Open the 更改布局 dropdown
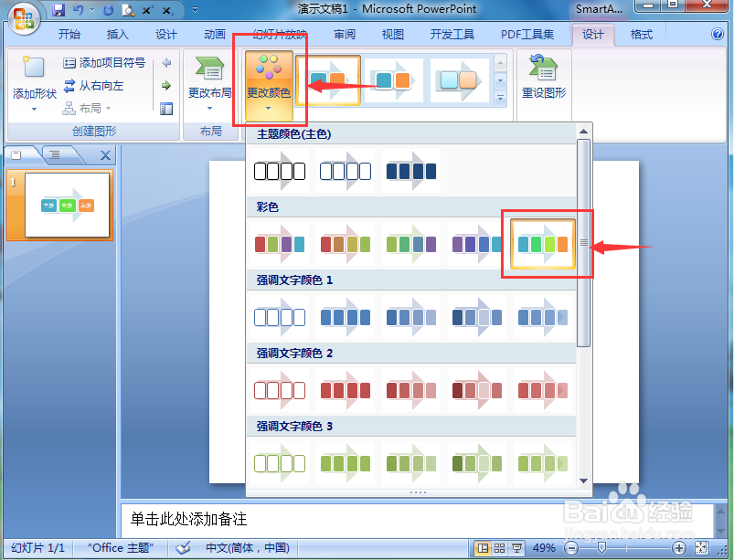734x560 pixels. coord(209,83)
